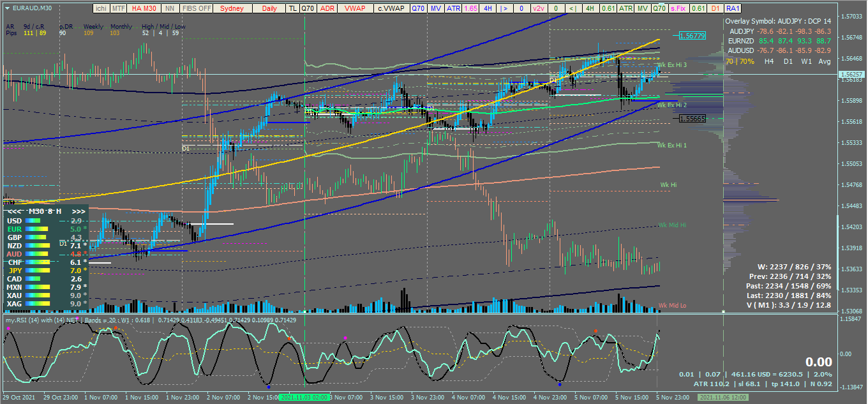Click the AUDJPY overlay row label
This screenshot has height=404, width=868.
click(x=742, y=31)
